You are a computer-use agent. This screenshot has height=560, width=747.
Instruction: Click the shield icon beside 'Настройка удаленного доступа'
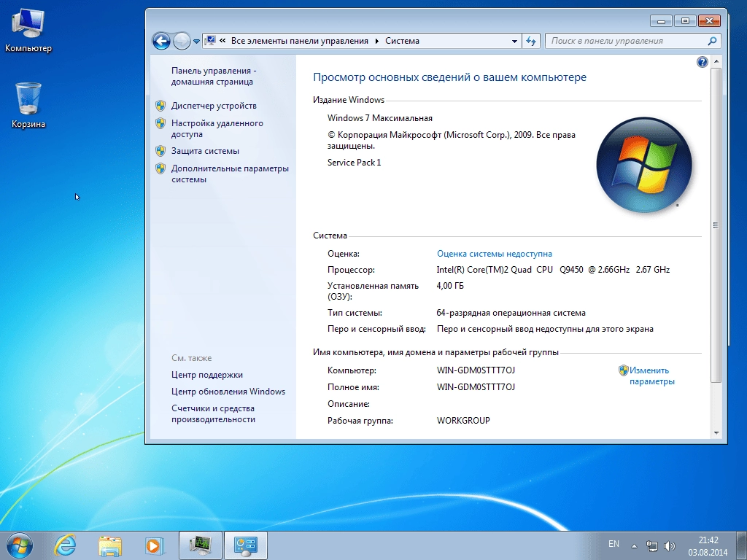click(160, 123)
